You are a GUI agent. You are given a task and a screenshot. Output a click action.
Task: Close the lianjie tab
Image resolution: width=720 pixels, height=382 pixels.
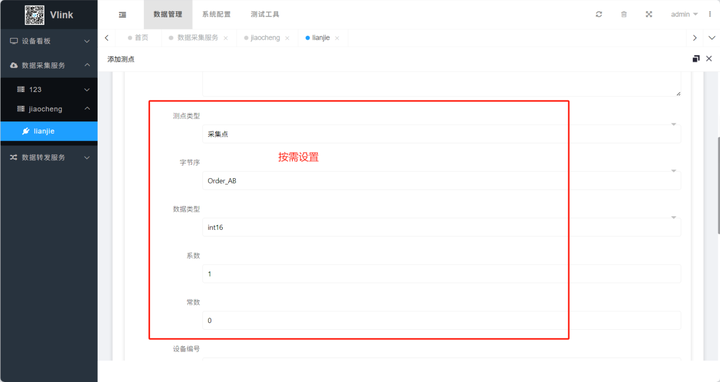pyautogui.click(x=337, y=38)
